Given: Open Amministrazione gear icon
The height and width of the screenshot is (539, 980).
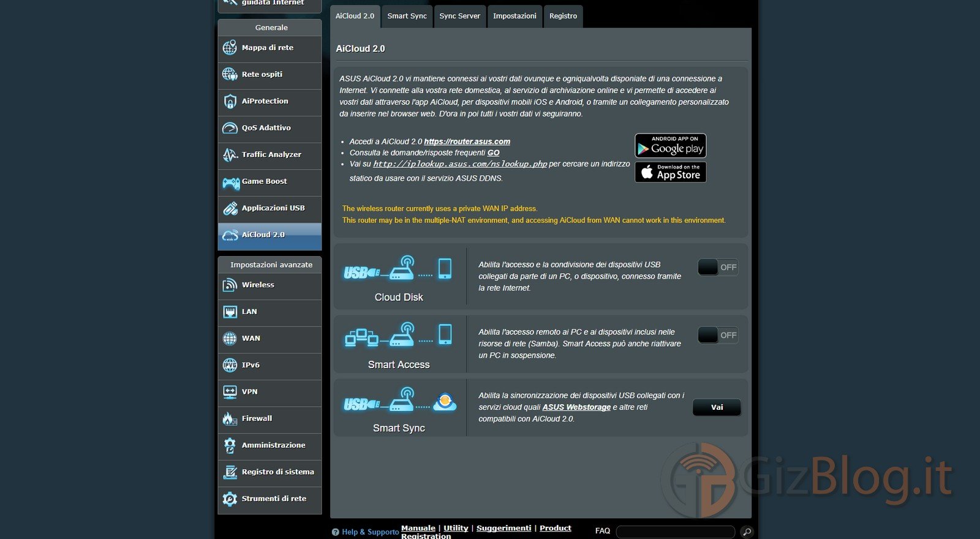Looking at the screenshot, I should [x=230, y=445].
